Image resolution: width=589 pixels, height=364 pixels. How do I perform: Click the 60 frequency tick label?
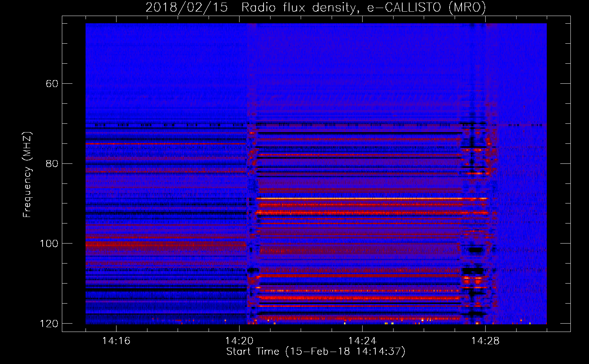point(52,84)
